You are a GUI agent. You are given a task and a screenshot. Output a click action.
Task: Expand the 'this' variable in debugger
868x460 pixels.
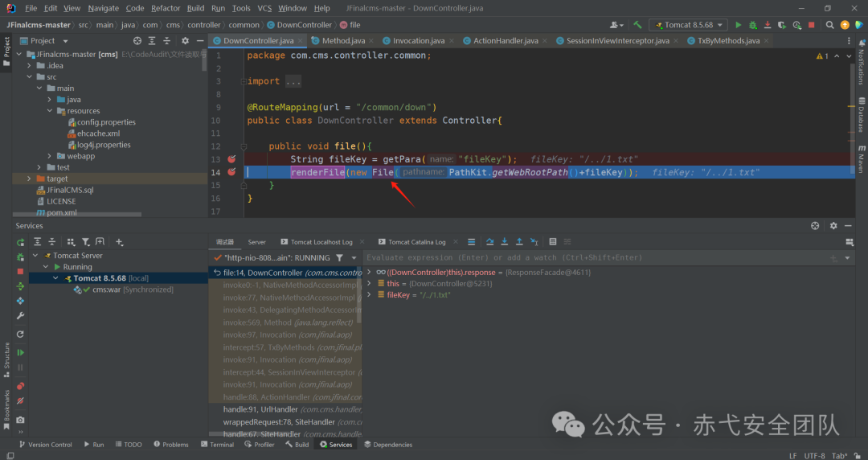(369, 283)
